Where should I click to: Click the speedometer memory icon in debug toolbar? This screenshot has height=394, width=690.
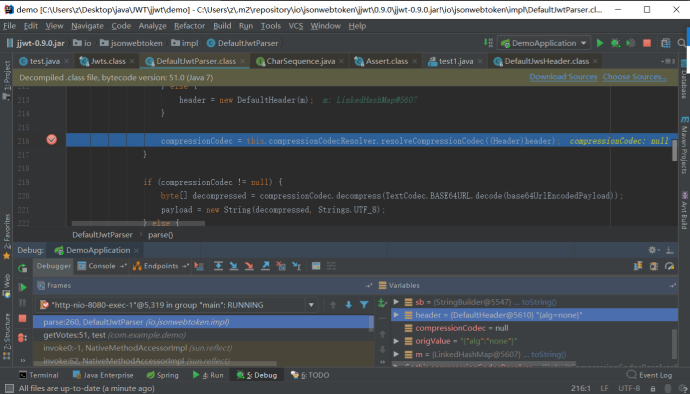(670, 266)
